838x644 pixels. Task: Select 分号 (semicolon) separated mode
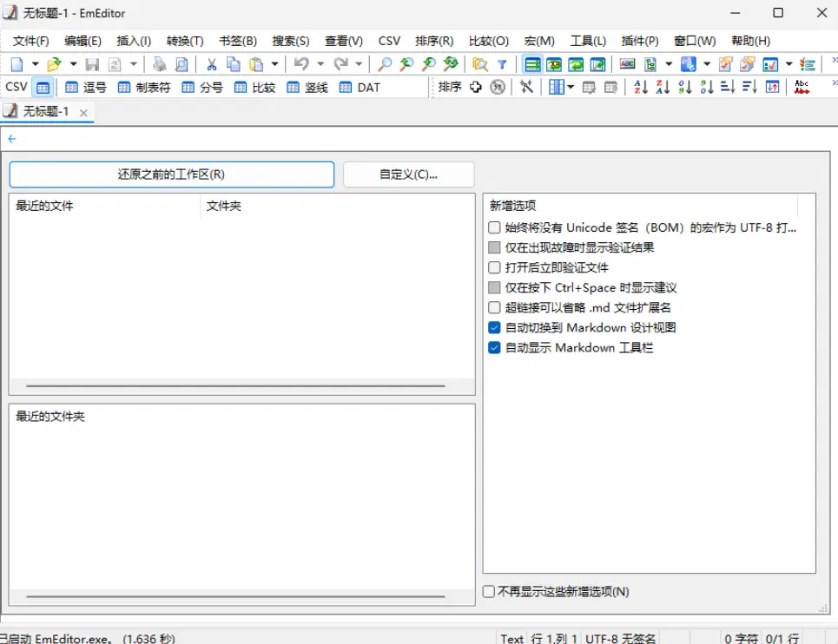202,88
